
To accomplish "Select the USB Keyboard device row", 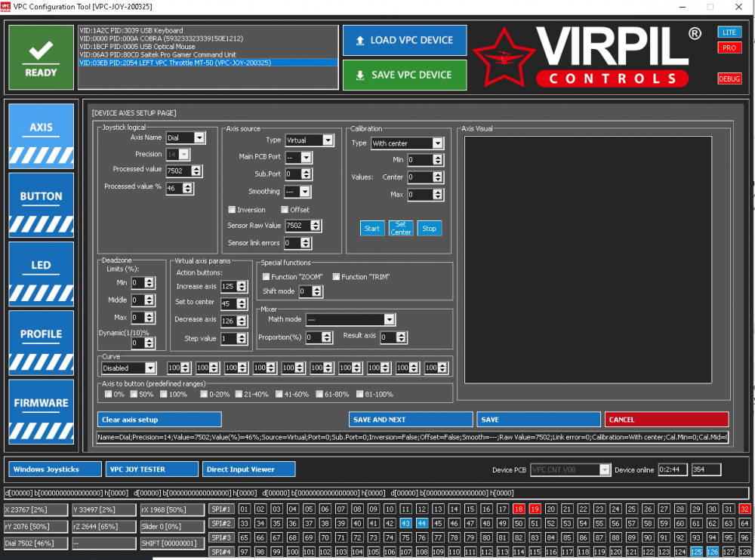I will (208, 30).
